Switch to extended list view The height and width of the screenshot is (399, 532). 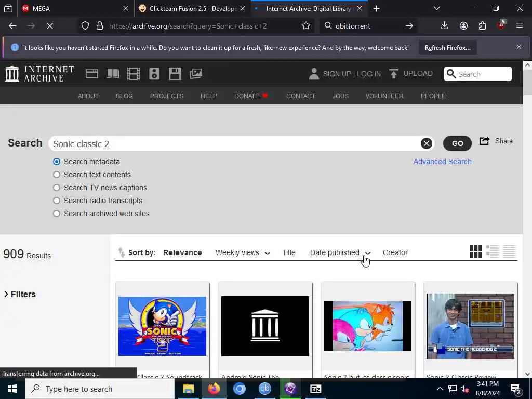pyautogui.click(x=493, y=252)
